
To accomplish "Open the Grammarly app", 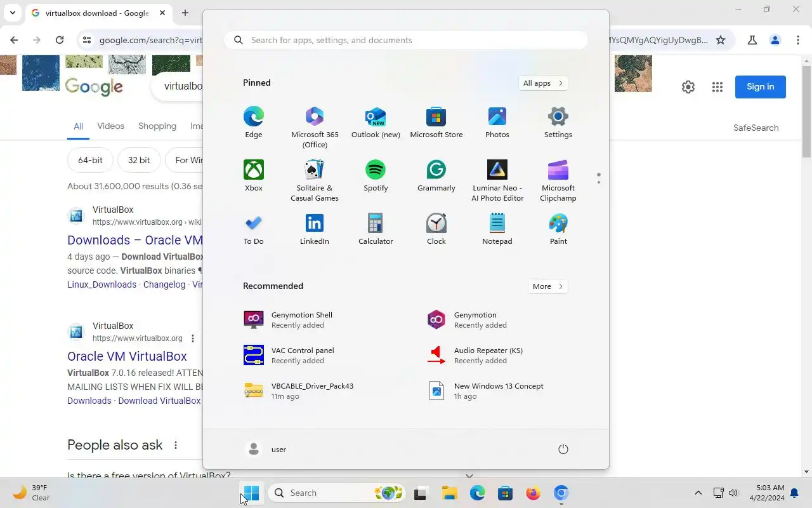I will point(436,176).
